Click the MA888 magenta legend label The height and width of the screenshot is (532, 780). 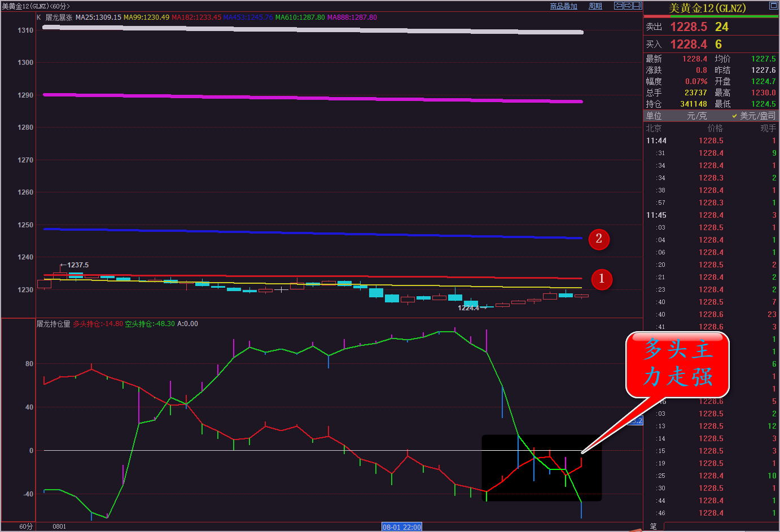click(x=352, y=17)
